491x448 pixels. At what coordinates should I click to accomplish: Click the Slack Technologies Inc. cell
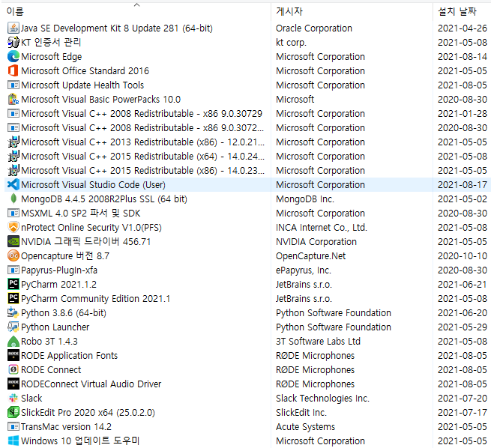[x=322, y=399]
